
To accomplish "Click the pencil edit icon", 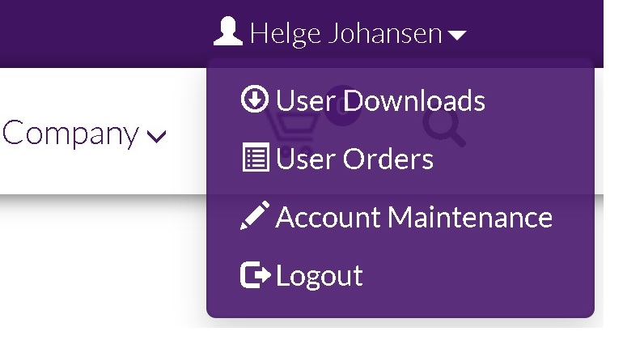I will point(255,215).
